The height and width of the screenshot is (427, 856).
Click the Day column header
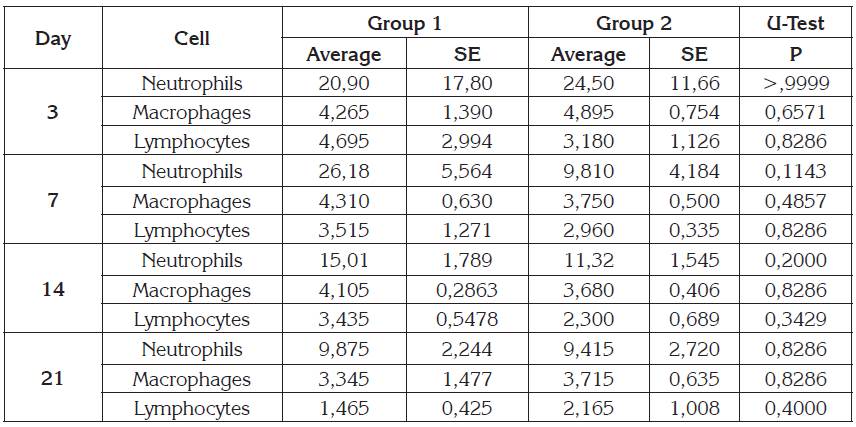pyautogui.click(x=52, y=38)
